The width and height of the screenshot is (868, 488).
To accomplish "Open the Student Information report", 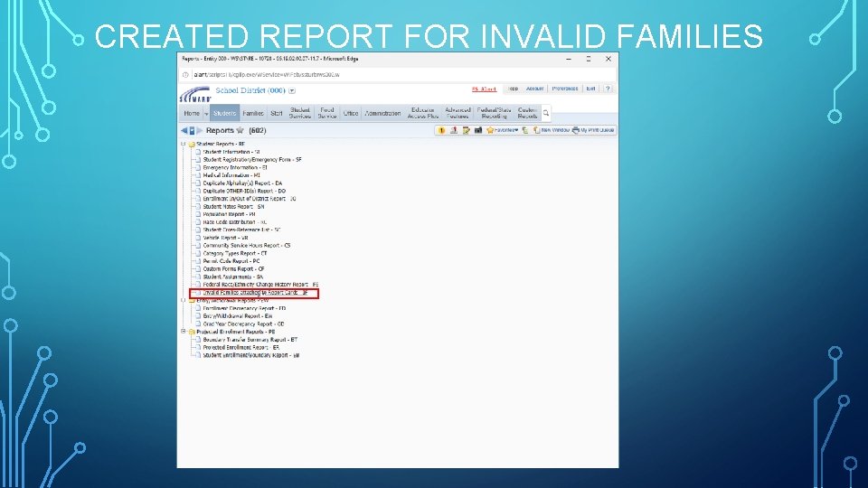I will coord(231,152).
